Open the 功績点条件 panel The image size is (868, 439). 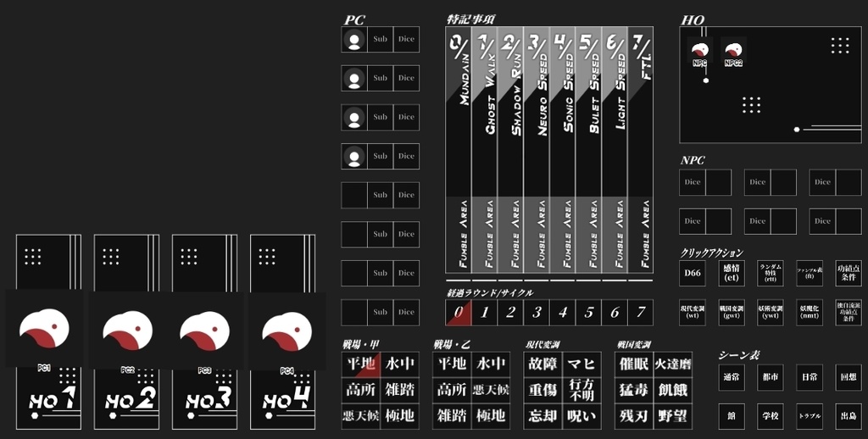point(849,274)
